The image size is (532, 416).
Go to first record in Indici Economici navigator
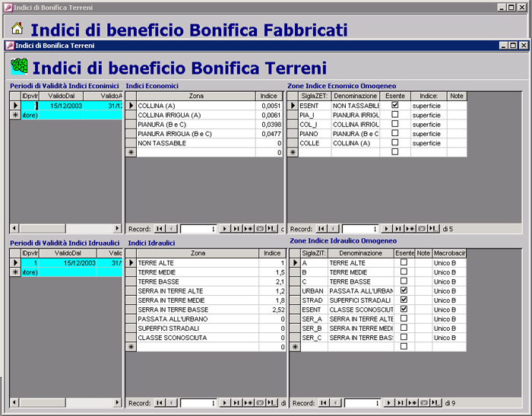tap(160, 228)
